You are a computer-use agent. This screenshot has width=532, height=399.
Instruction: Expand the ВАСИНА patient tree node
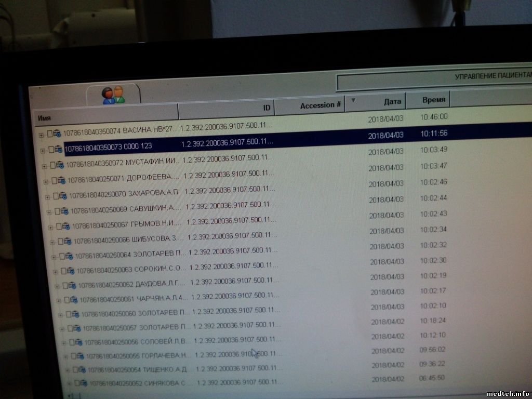41,135
